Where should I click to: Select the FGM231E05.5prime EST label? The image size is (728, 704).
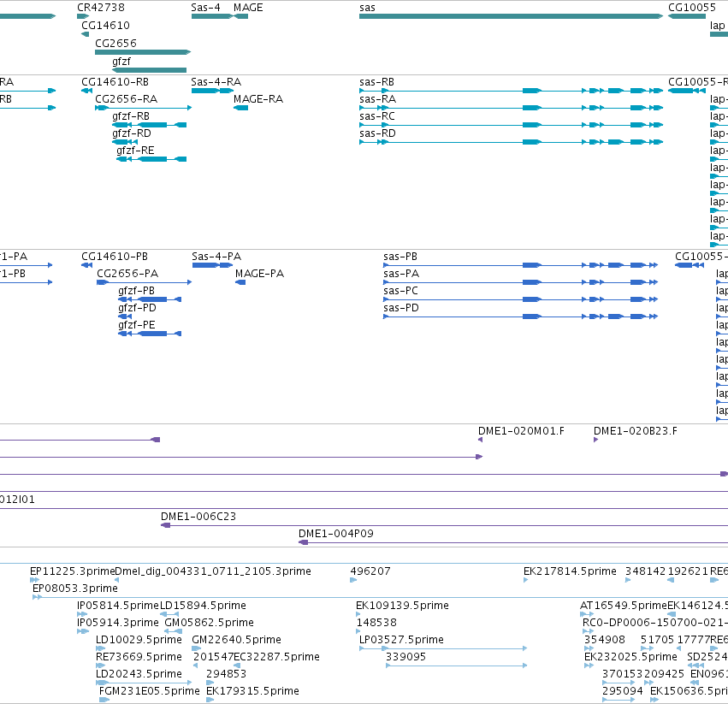point(149,691)
